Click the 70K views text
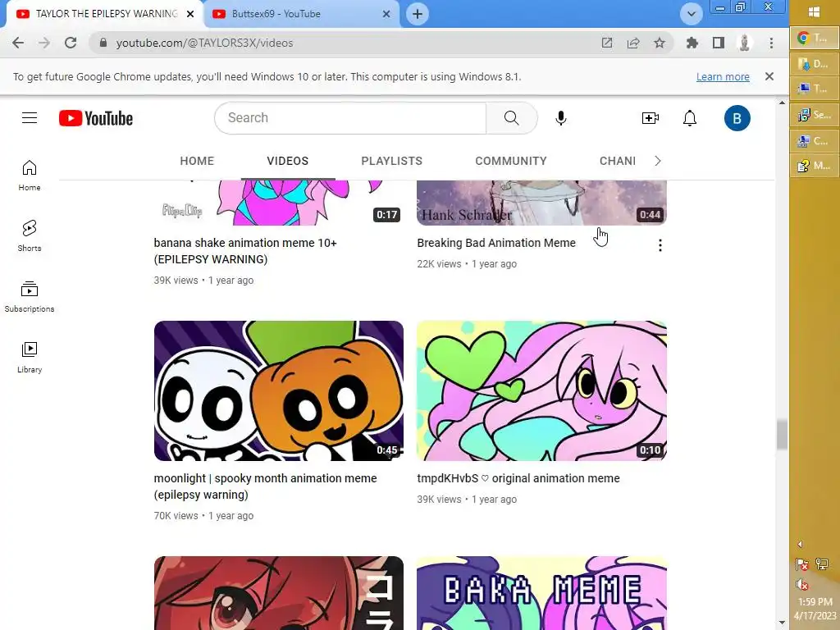 tap(176, 515)
